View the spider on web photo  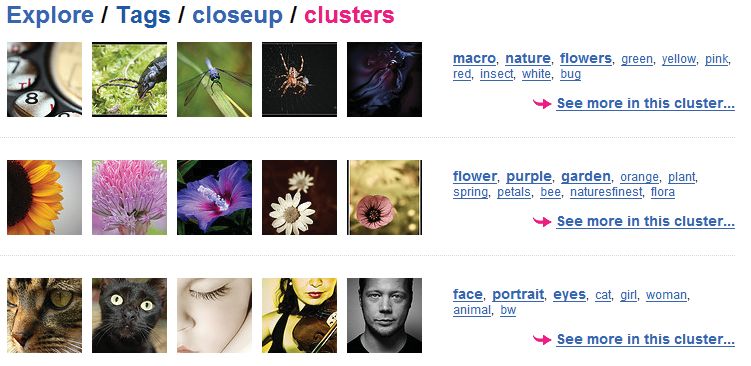click(x=299, y=80)
